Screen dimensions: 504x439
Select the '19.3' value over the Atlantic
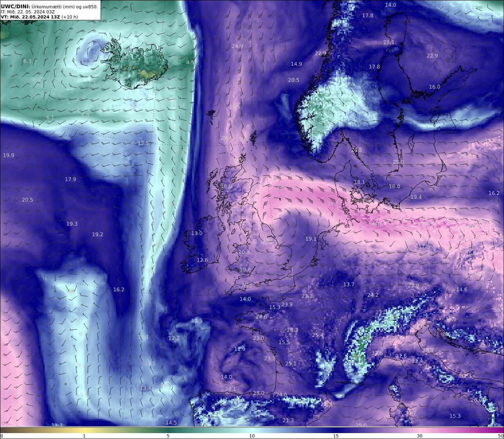coord(72,224)
